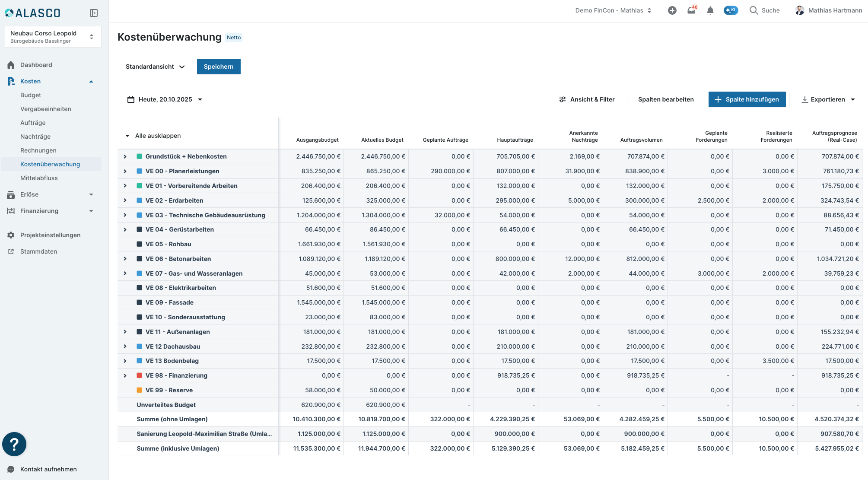The image size is (868, 480).
Task: Click the Speichern button
Action: [219, 67]
